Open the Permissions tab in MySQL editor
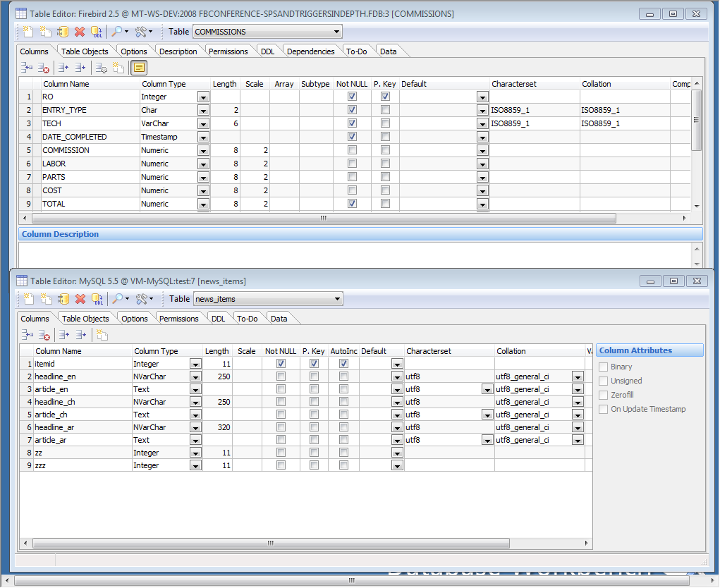 click(178, 319)
